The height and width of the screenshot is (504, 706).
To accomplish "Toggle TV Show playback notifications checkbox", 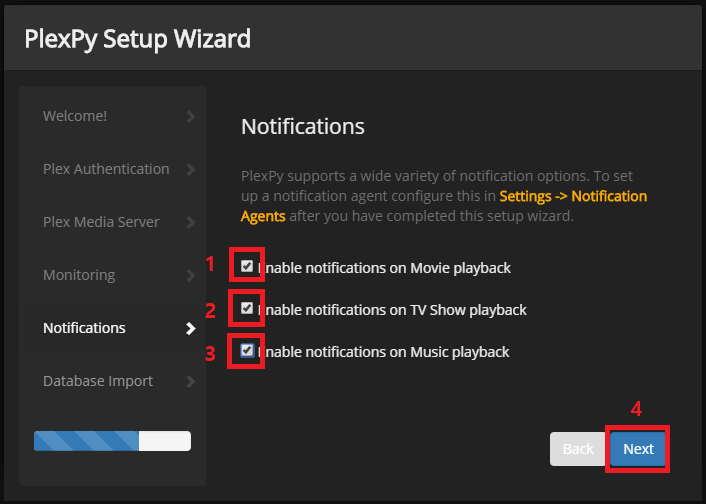I will pyautogui.click(x=247, y=308).
